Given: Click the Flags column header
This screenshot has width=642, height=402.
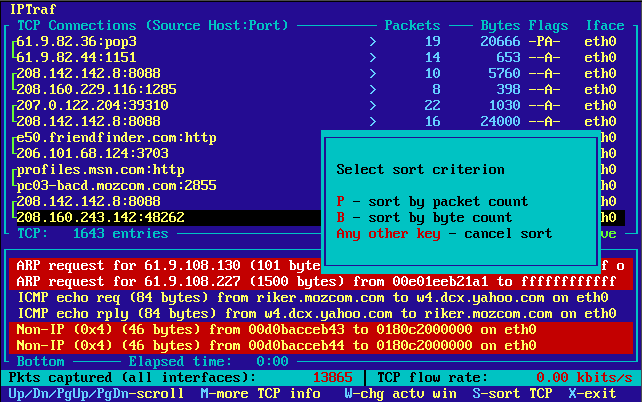Looking at the screenshot, I should coord(548,24).
